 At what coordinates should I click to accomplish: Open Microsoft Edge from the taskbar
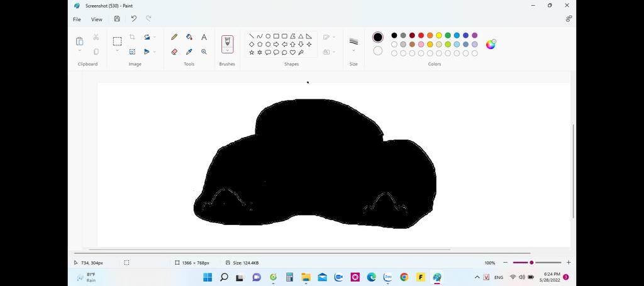coord(371,277)
